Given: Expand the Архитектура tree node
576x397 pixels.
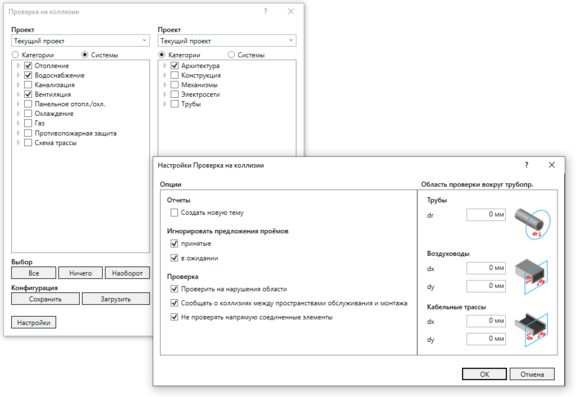Looking at the screenshot, I should point(165,66).
